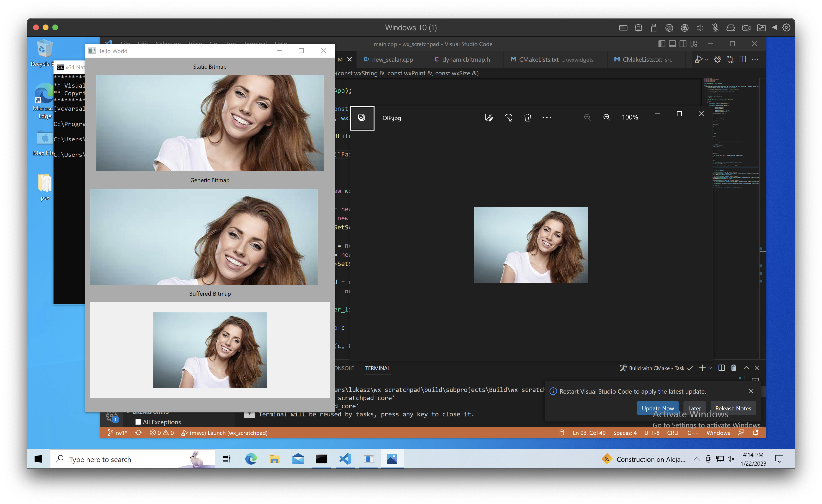Click Update Now in the notification
This screenshot has width=822, height=504.
[x=657, y=408]
